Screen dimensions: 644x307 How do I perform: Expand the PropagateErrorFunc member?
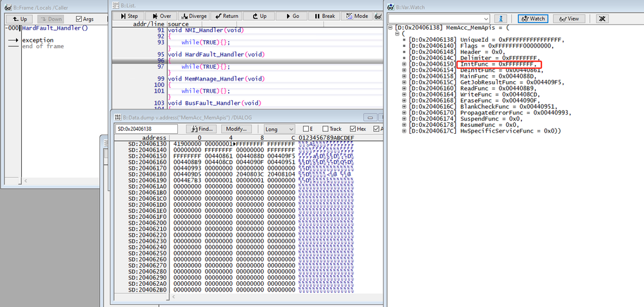404,113
